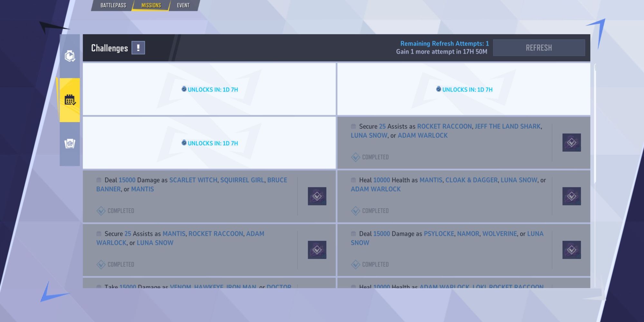
Task: Click calendar icon beside 'Secure 25 Assists as MANTIS'
Action: 99,234
